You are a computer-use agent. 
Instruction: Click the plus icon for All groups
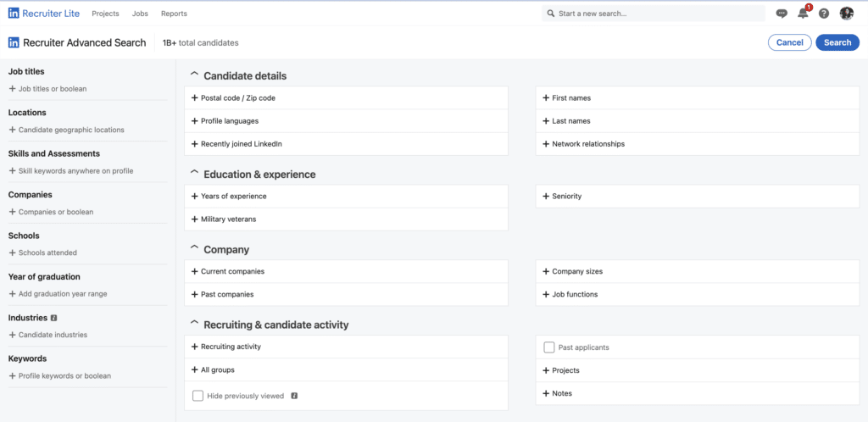194,369
